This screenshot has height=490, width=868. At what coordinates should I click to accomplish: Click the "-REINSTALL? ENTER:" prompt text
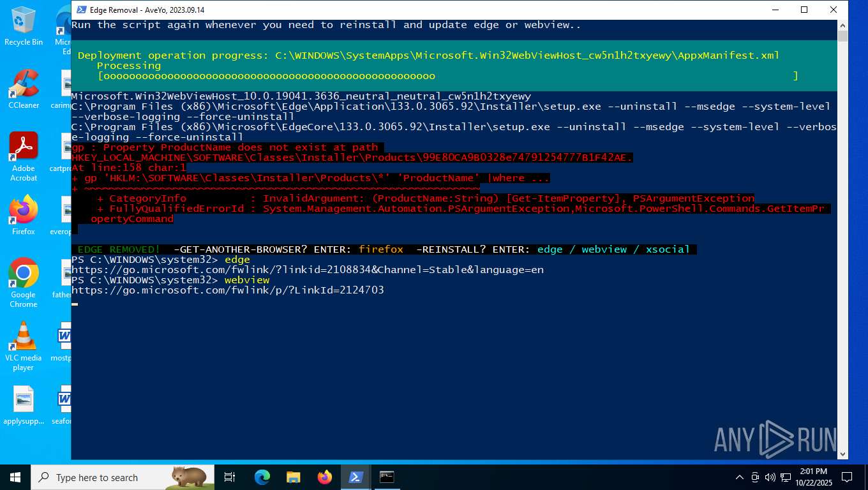click(474, 249)
